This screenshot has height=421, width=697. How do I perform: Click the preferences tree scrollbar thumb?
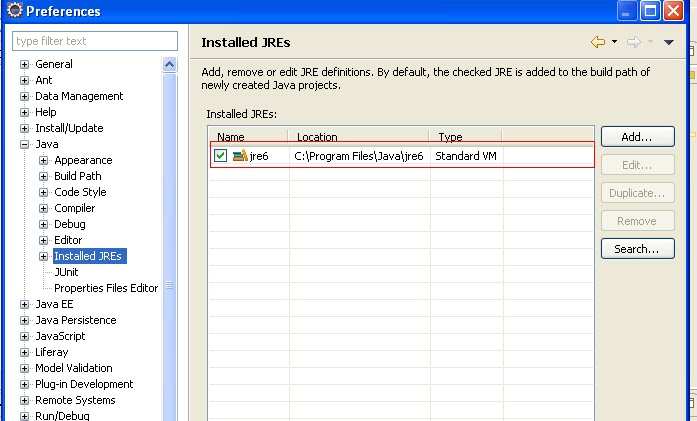pyautogui.click(x=169, y=249)
